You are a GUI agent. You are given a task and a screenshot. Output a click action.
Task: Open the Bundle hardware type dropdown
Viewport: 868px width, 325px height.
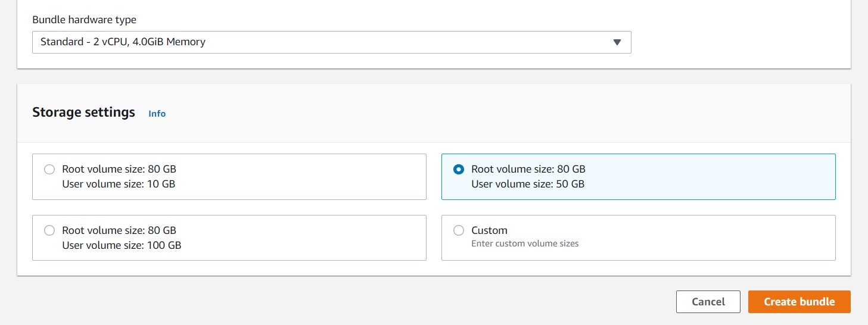(331, 42)
